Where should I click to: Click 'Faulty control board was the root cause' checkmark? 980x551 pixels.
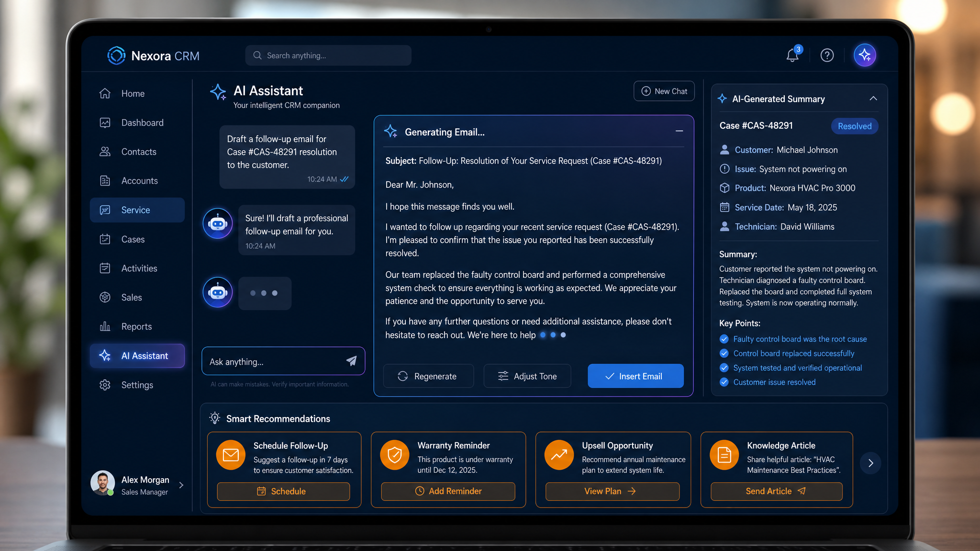coord(724,339)
